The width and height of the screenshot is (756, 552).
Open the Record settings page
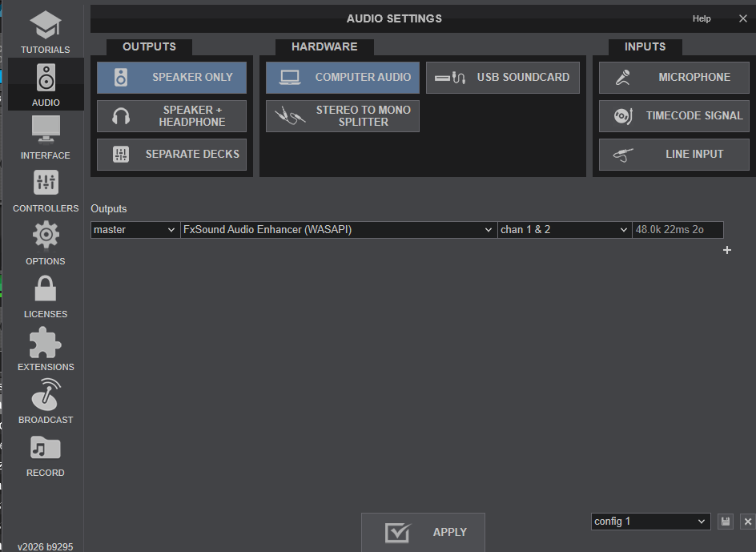[46, 456]
